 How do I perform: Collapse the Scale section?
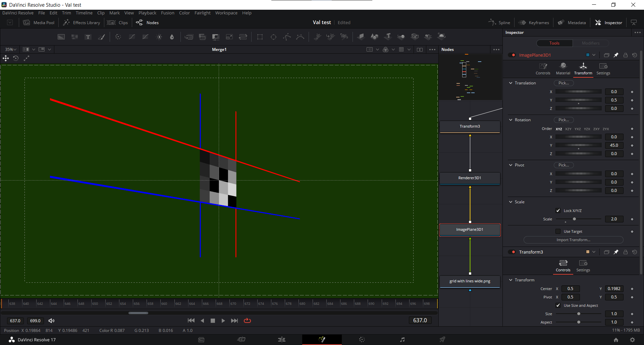tap(511, 202)
